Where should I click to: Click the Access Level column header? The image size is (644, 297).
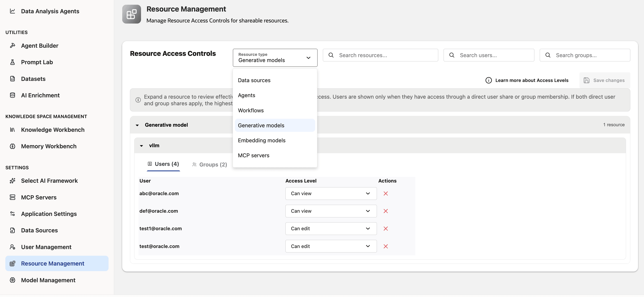pos(301,181)
